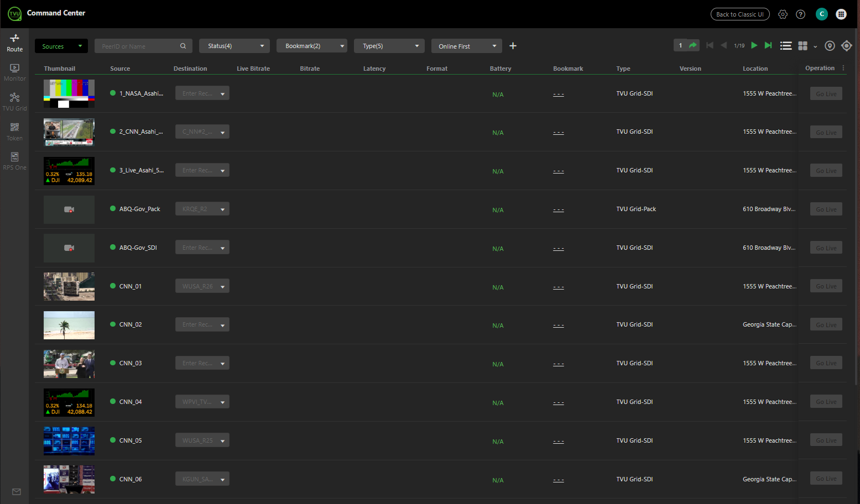Open the CNN_02 palm tree thumbnail
The height and width of the screenshot is (504, 860).
(69, 325)
